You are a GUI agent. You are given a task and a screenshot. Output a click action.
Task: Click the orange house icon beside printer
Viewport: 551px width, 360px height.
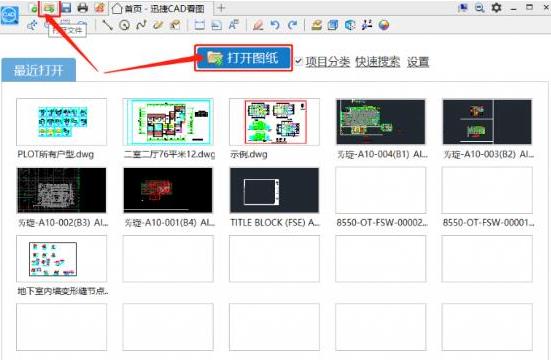pyautogui.click(x=100, y=8)
